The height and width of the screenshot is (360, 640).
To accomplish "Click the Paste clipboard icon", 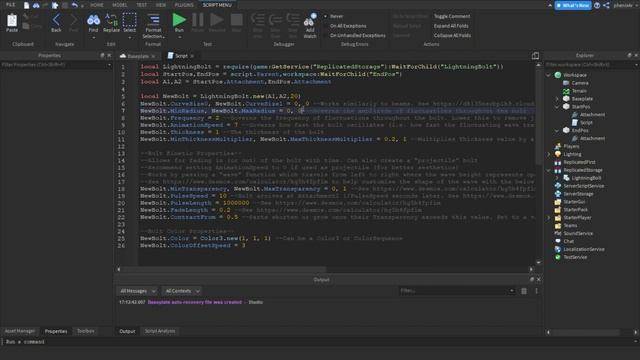I will pyautogui.click(x=12, y=22).
